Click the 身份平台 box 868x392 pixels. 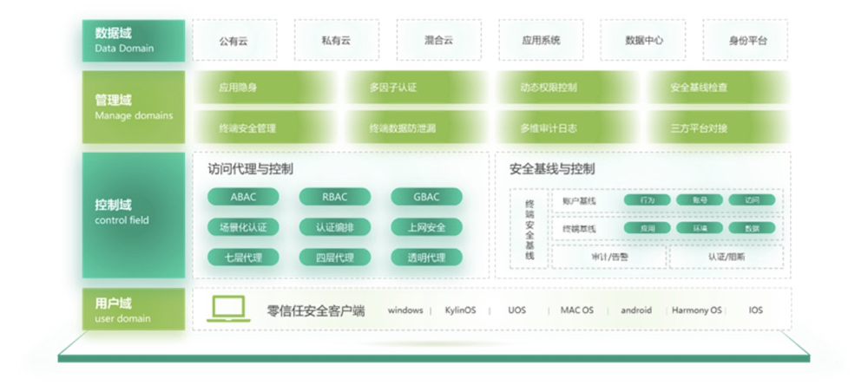(745, 41)
